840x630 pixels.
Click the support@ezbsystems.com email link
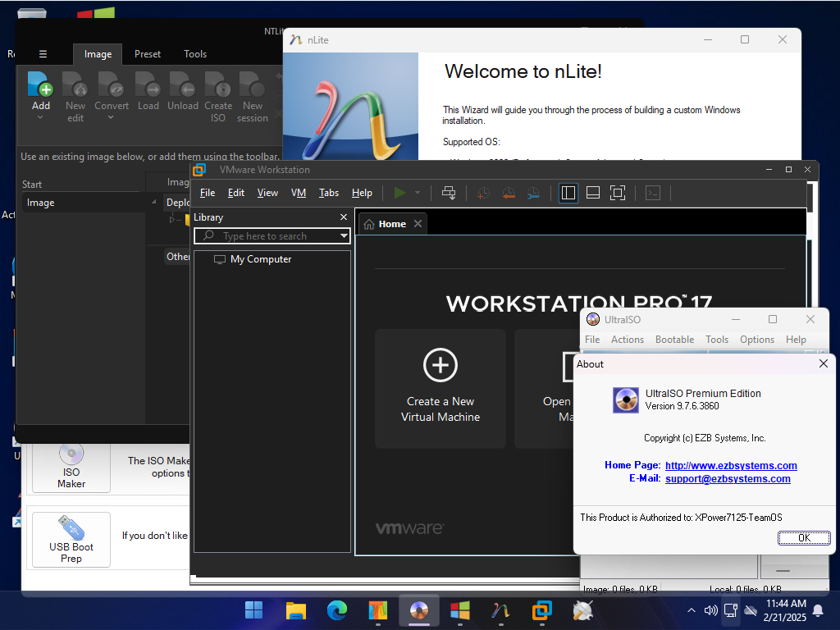728,479
